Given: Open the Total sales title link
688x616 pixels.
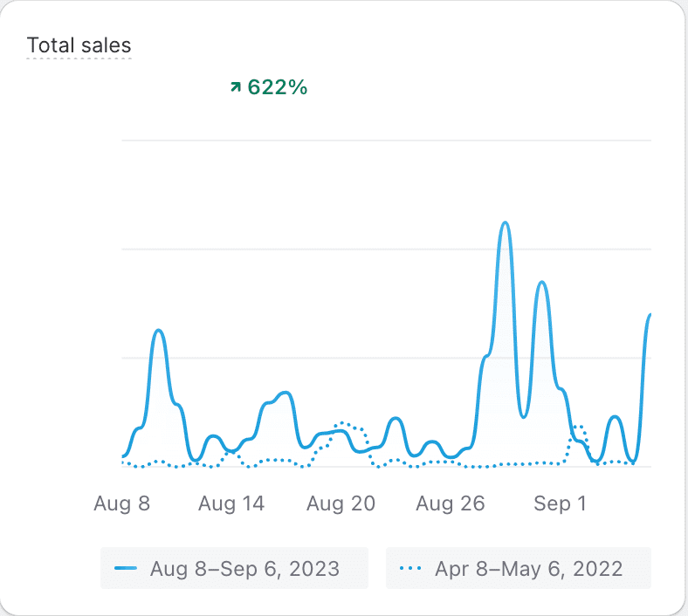Looking at the screenshot, I should [x=79, y=44].
